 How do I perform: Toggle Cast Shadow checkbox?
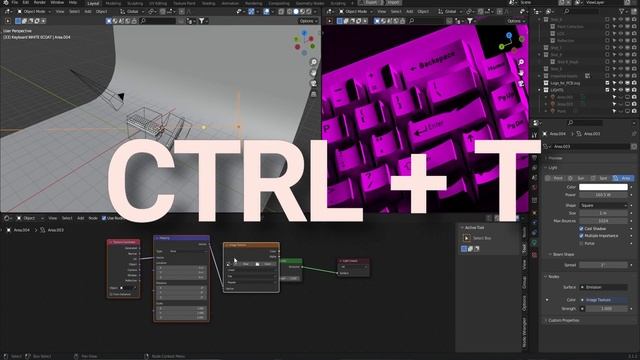pyautogui.click(x=581, y=229)
